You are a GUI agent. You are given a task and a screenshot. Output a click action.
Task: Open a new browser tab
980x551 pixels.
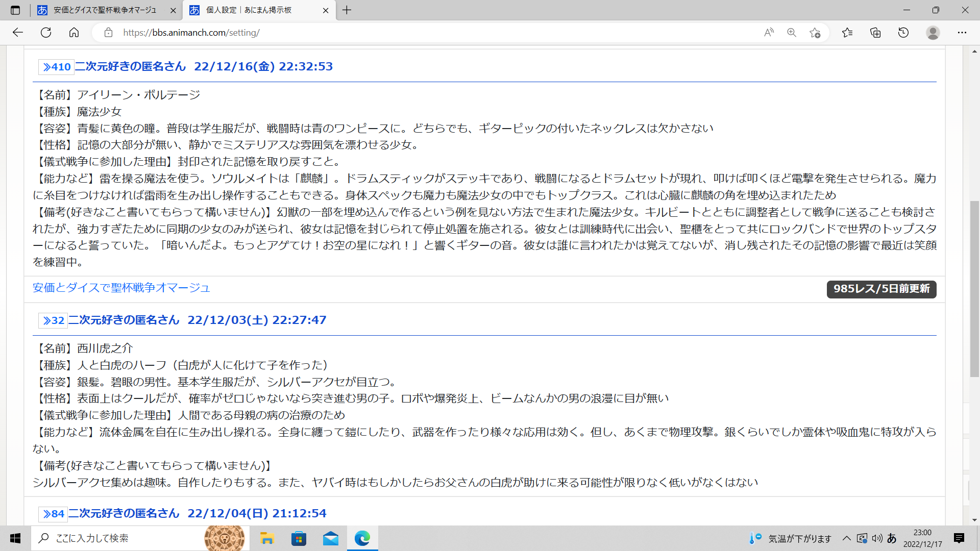(x=347, y=10)
